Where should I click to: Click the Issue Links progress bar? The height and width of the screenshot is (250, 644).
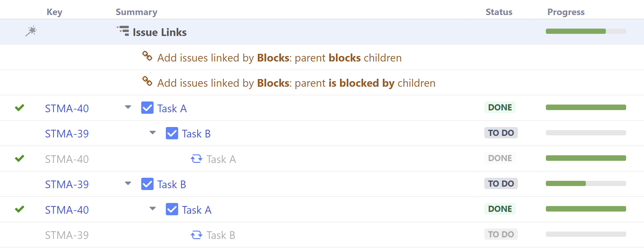(x=586, y=31)
